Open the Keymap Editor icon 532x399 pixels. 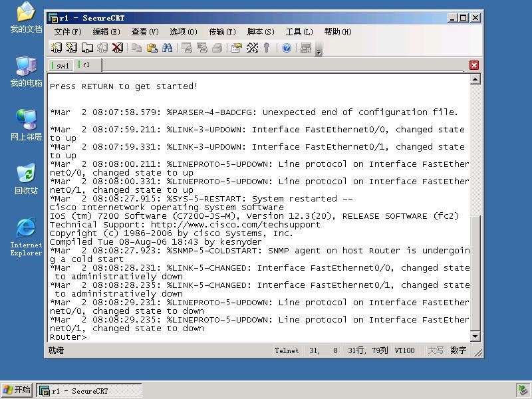(x=252, y=48)
